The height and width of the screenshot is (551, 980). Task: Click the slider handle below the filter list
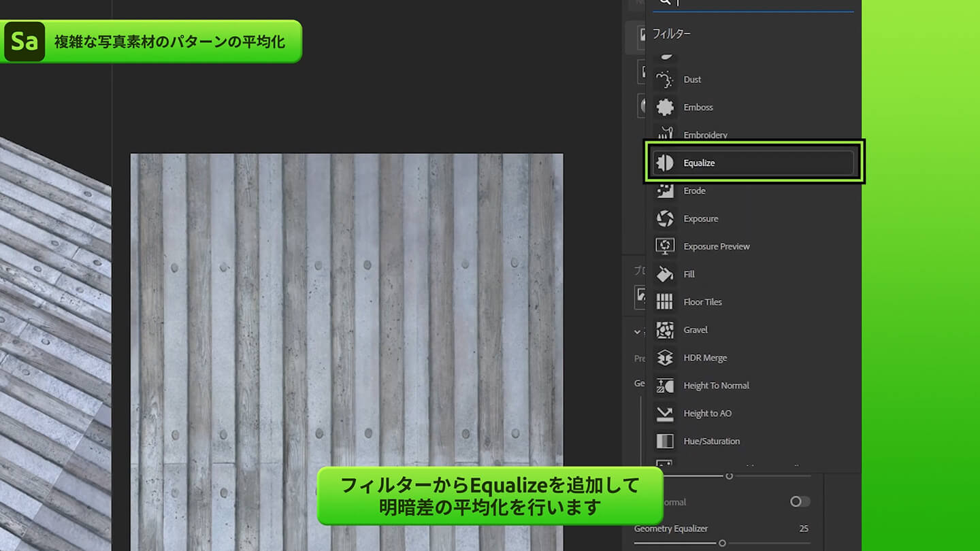729,476
